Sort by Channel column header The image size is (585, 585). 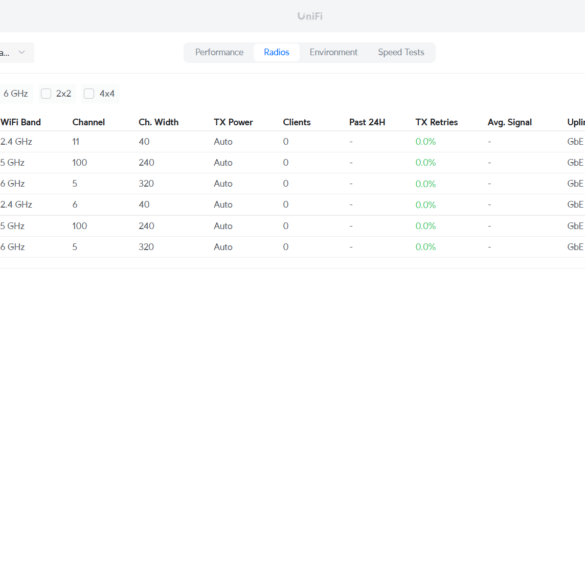88,122
